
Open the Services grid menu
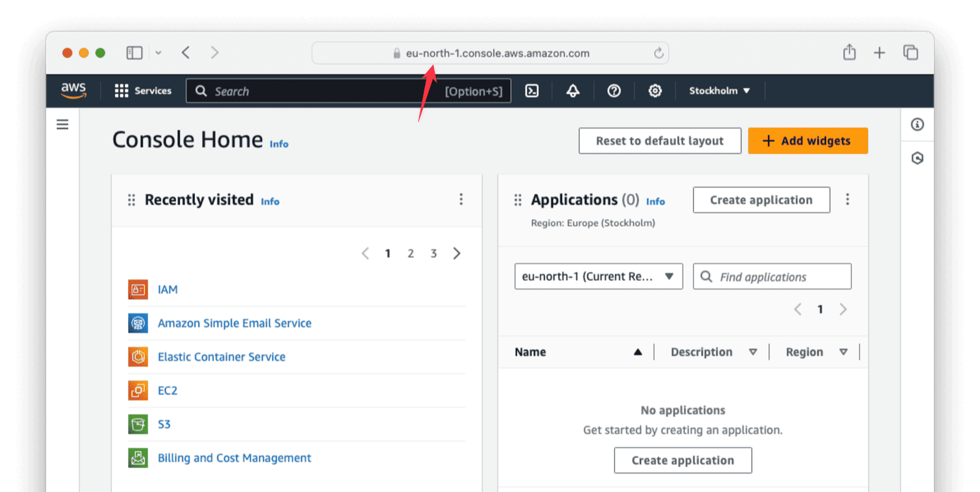pos(143,91)
